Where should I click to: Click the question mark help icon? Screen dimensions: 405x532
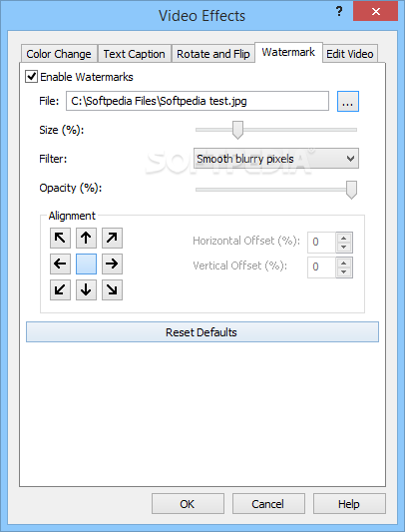click(339, 12)
